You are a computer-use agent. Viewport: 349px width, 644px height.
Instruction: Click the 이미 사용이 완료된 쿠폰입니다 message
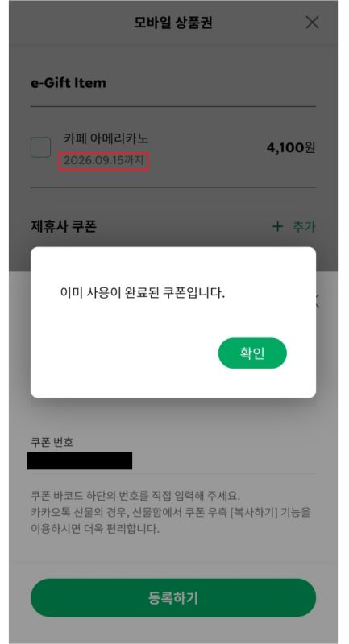143,293
